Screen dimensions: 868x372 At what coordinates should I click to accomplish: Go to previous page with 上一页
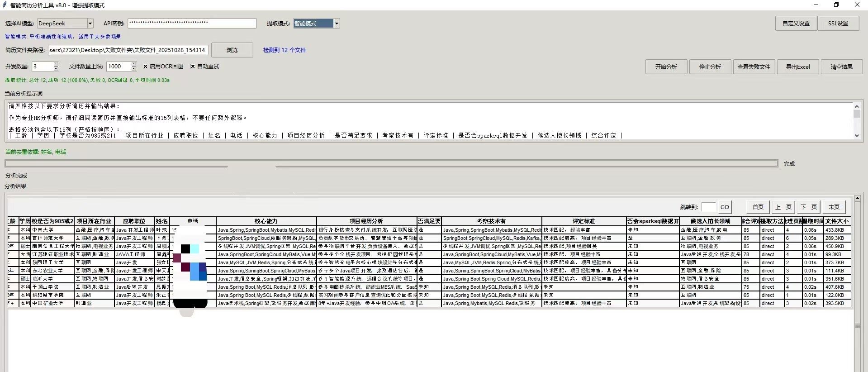point(783,207)
